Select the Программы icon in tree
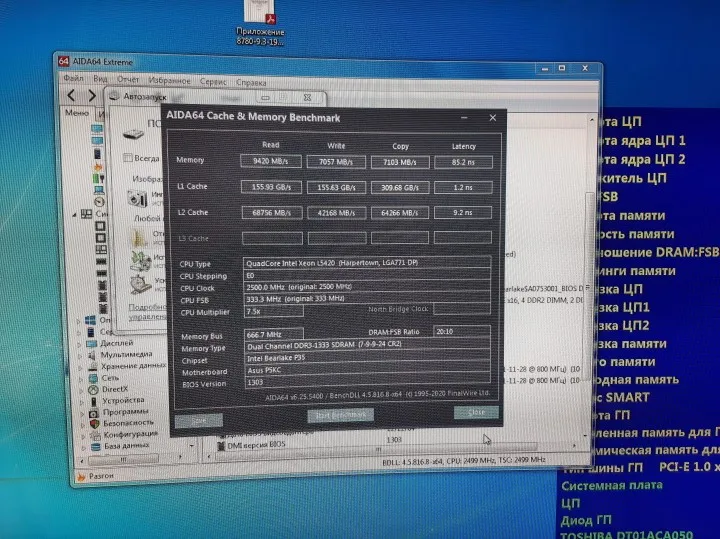The height and width of the screenshot is (539, 720). [94, 413]
